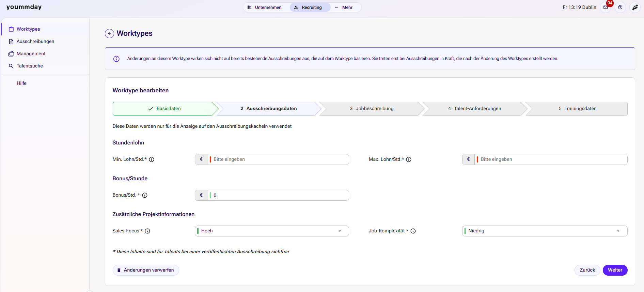Open Talentsuche from the sidebar
The width and height of the screenshot is (644, 292).
click(30, 66)
